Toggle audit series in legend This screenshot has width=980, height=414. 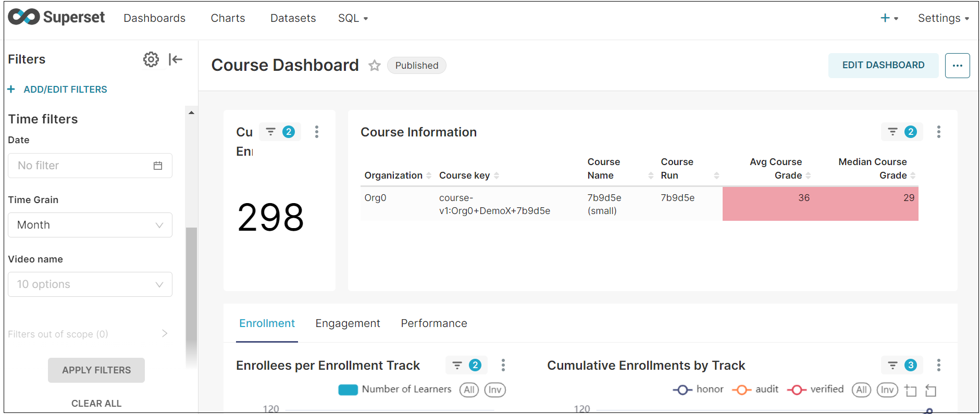coord(755,390)
